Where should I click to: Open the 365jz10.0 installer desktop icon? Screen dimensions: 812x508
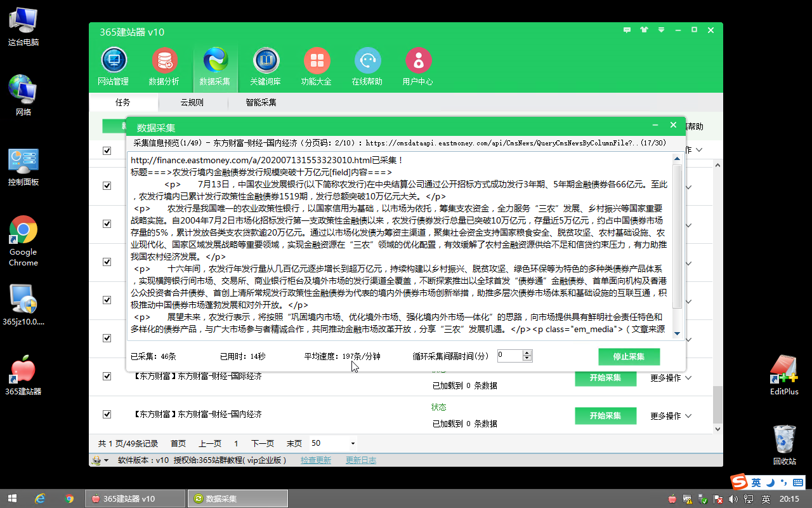(23, 305)
